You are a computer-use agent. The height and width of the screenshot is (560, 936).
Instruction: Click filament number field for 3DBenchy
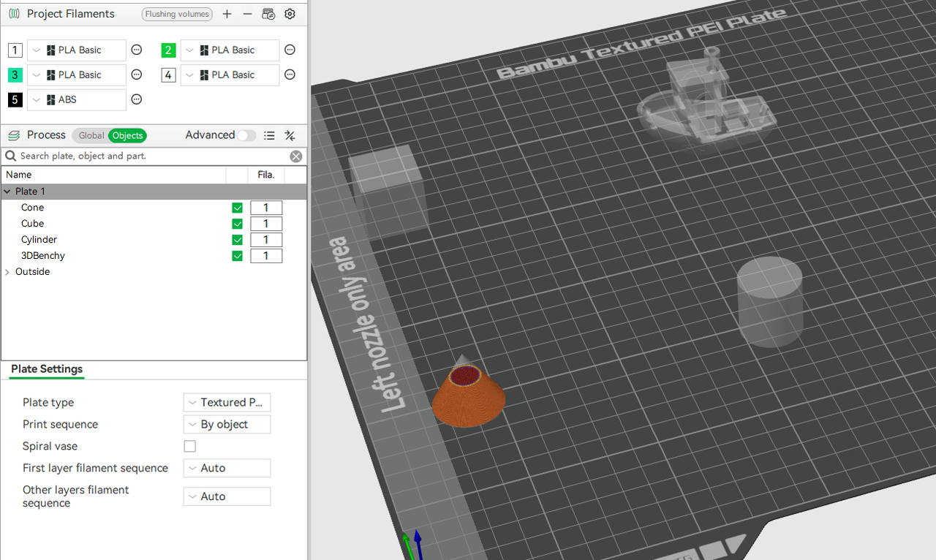point(266,256)
